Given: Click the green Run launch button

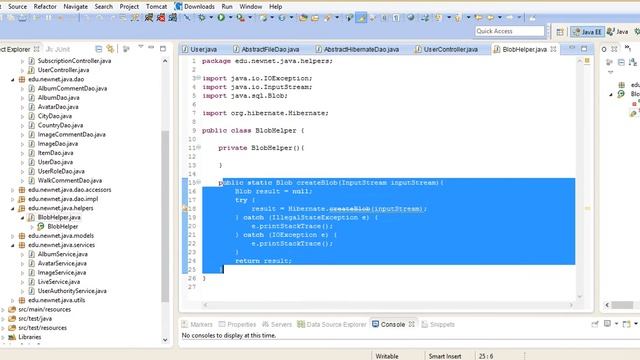Looking at the screenshot, I should (x=221, y=18).
